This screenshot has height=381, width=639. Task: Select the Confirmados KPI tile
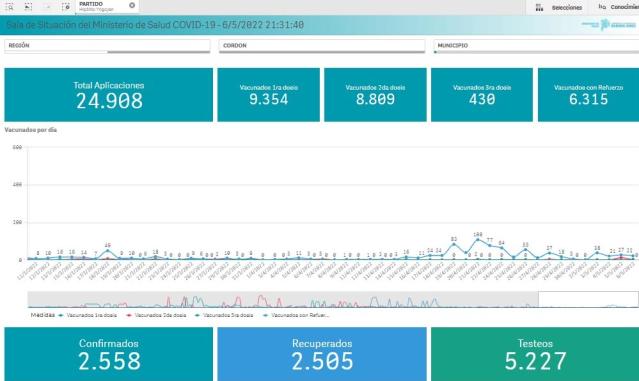click(108, 354)
